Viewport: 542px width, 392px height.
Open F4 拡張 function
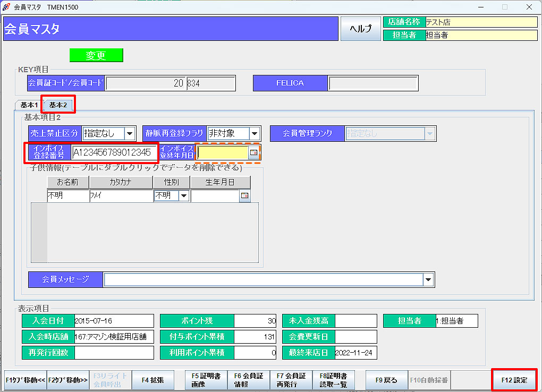153,380
